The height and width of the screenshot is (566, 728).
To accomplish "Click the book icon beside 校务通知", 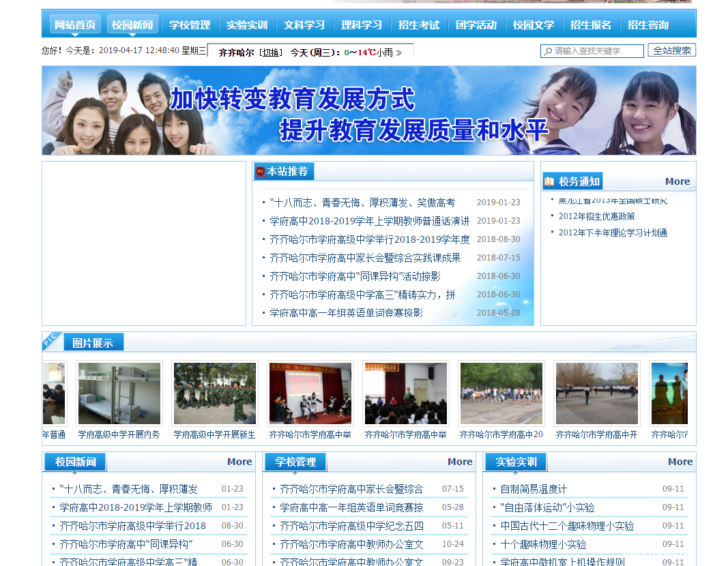I will 549,181.
